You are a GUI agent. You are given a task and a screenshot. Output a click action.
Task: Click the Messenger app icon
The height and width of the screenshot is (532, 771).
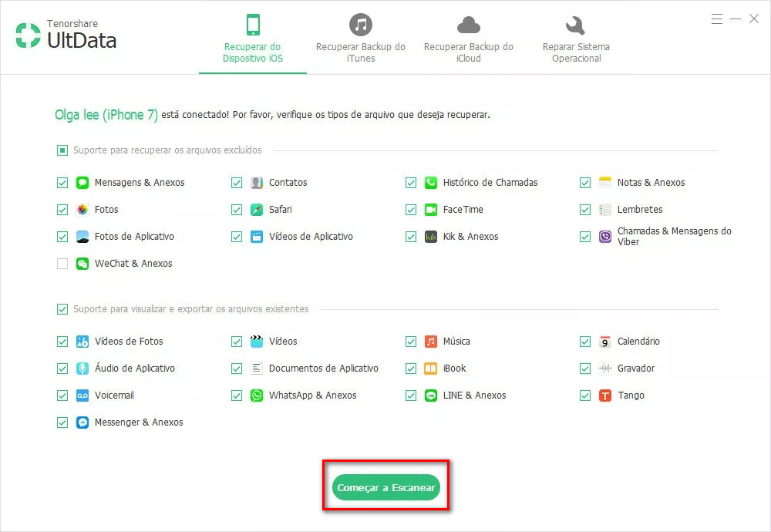(82, 423)
